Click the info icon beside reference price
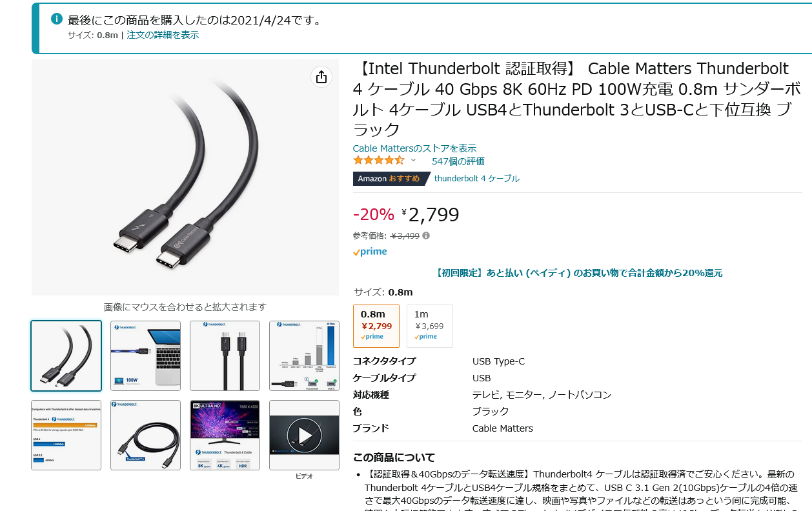The height and width of the screenshot is (511, 812). coord(426,235)
